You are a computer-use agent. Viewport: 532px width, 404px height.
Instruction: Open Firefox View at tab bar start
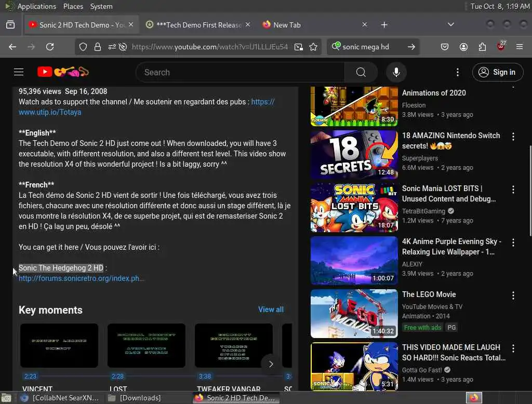10,25
